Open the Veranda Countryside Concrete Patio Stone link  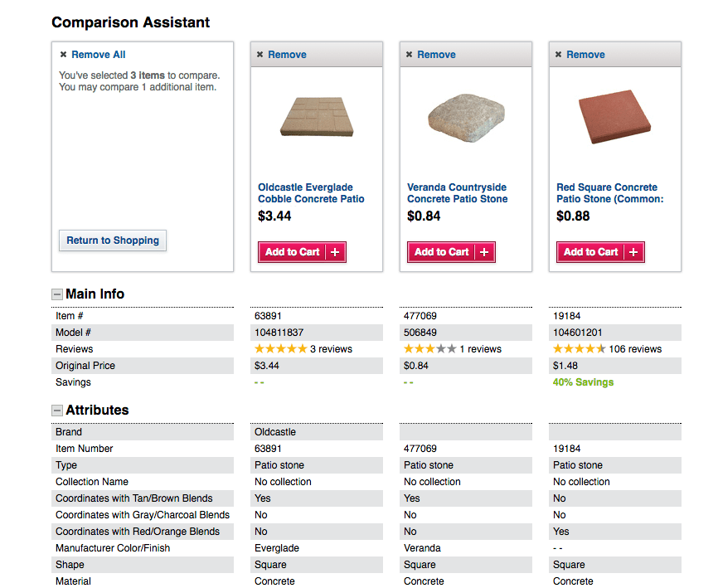click(x=458, y=193)
